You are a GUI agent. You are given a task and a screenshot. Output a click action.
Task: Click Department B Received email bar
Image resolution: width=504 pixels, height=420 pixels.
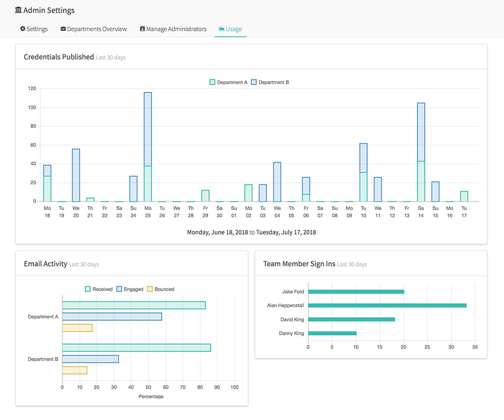tap(136, 347)
